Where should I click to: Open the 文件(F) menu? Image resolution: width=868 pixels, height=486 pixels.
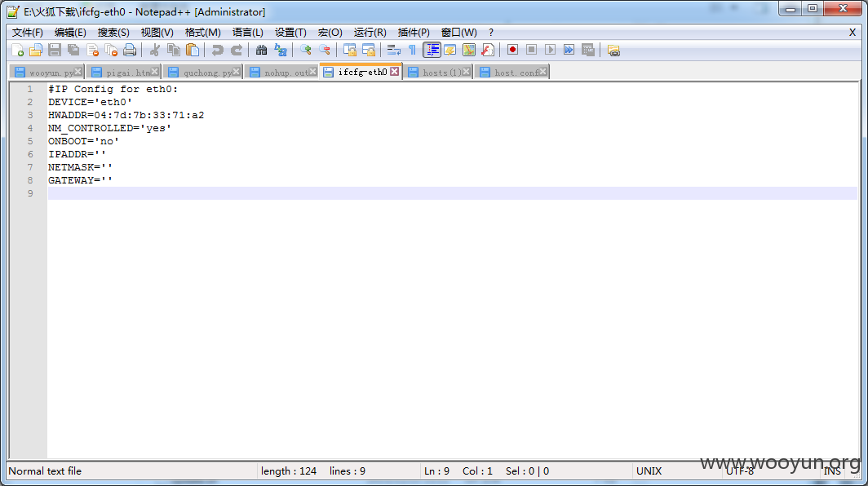click(x=27, y=33)
